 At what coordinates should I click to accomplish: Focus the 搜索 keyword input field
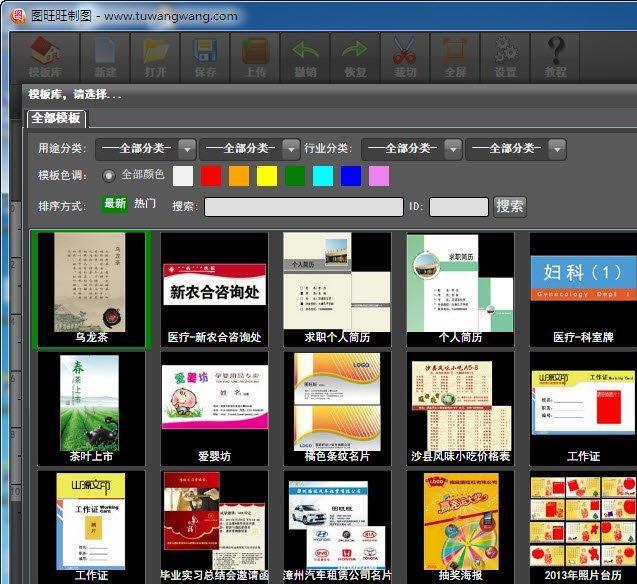(x=304, y=207)
